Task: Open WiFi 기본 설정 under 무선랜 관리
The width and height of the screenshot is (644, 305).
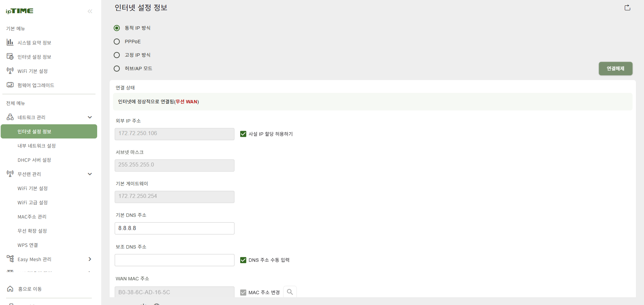Action: pyautogui.click(x=32, y=188)
